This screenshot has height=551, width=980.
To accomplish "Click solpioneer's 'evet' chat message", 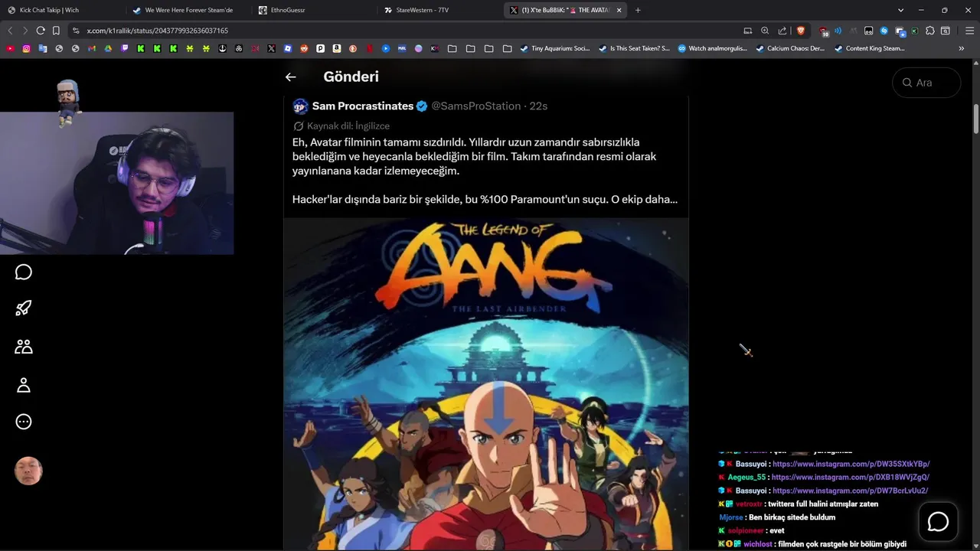I will [751, 530].
